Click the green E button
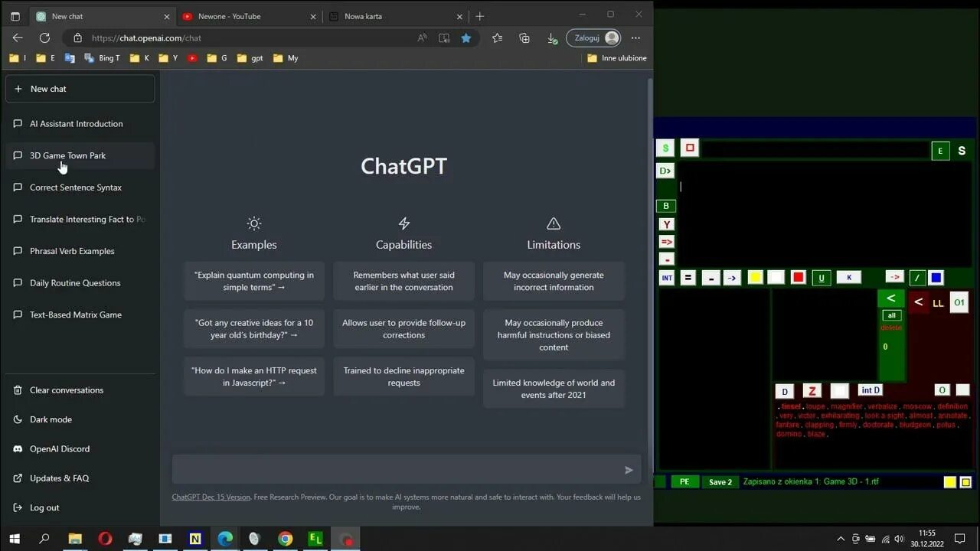 pos(940,151)
